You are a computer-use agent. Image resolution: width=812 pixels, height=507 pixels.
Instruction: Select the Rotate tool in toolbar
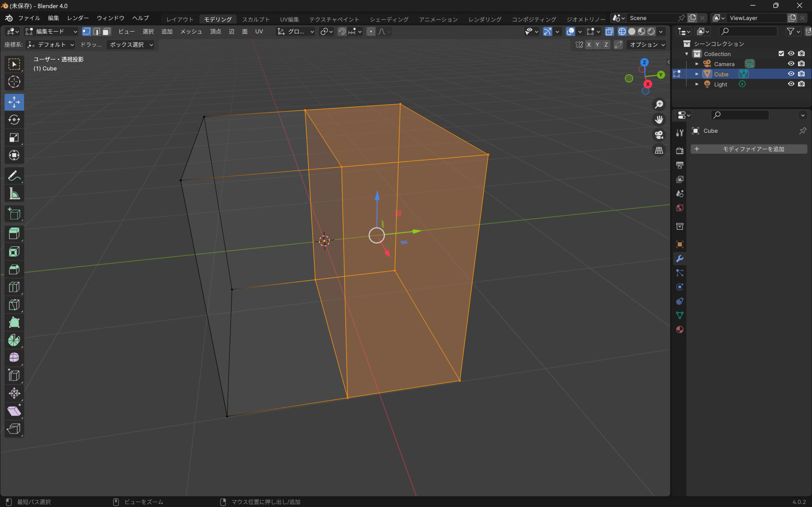tap(14, 120)
